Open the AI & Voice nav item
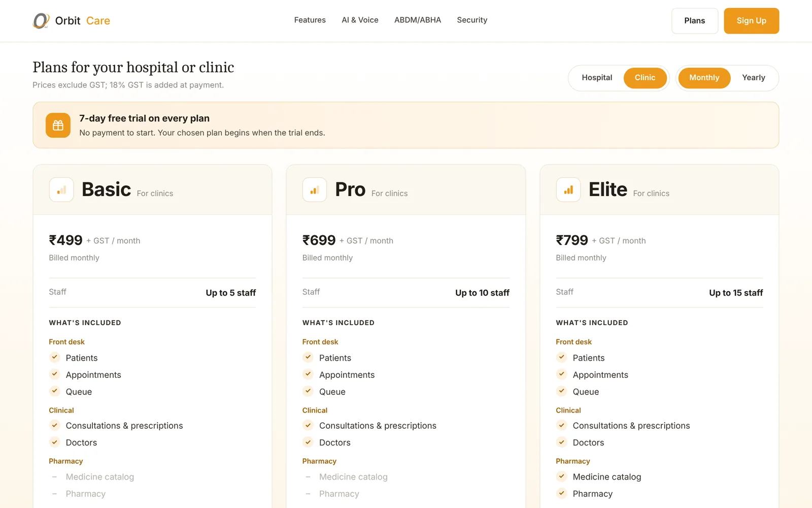 [360, 20]
